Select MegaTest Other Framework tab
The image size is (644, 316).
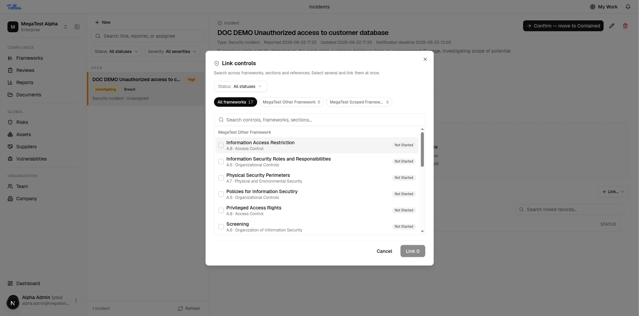tap(291, 102)
